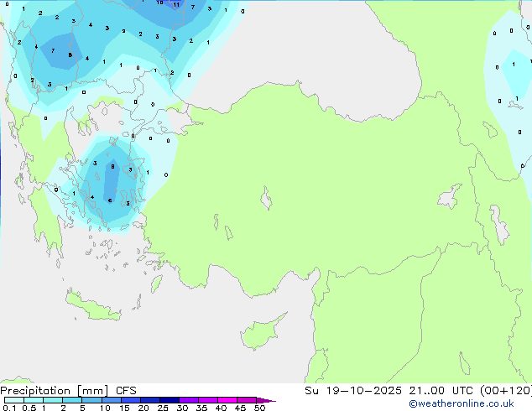The image size is (532, 411).
Task: Click the forecast date Su 19-10-2025 text
Action: pos(353,391)
